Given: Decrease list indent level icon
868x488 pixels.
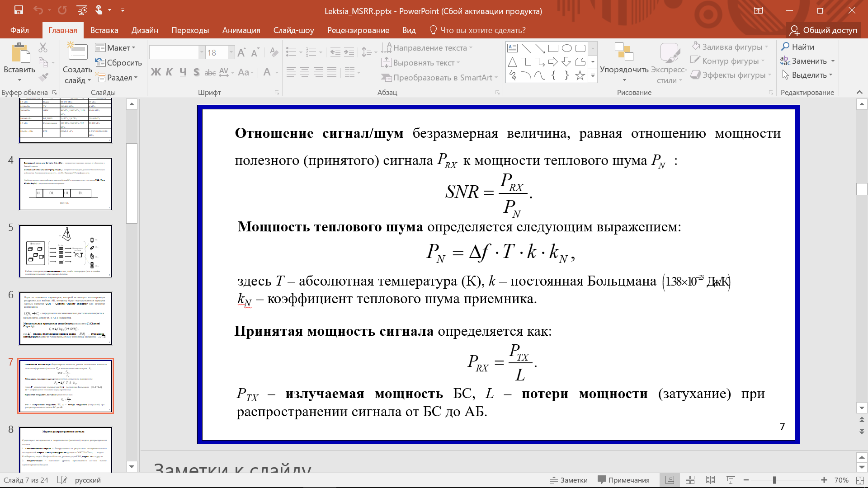Looking at the screenshot, I should (335, 52).
